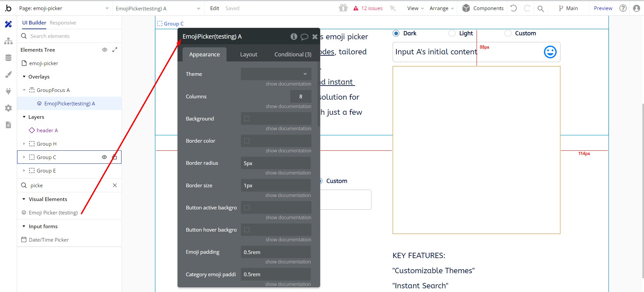Select the Light theme radio button

tap(452, 33)
